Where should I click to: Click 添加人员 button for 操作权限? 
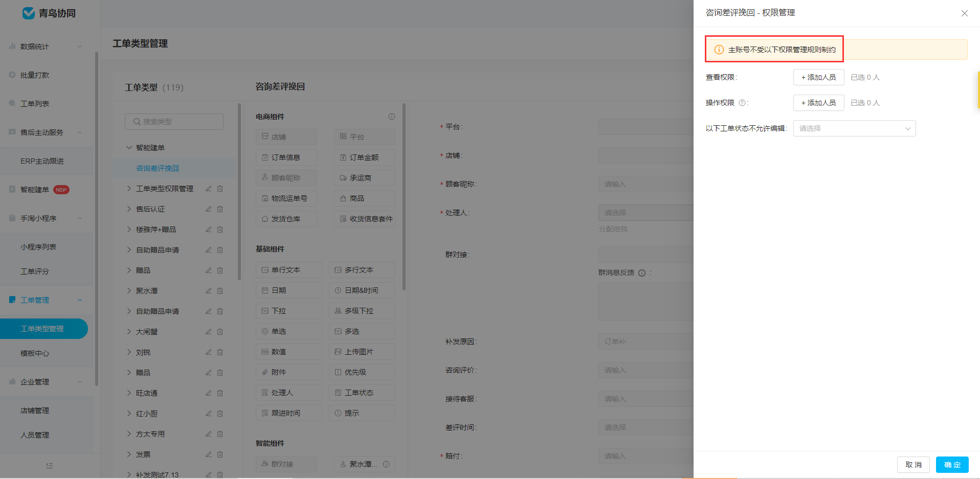click(818, 103)
